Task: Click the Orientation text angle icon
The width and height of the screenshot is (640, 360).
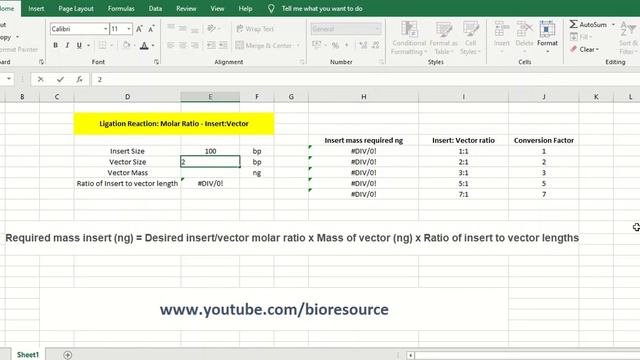Action: [211, 29]
